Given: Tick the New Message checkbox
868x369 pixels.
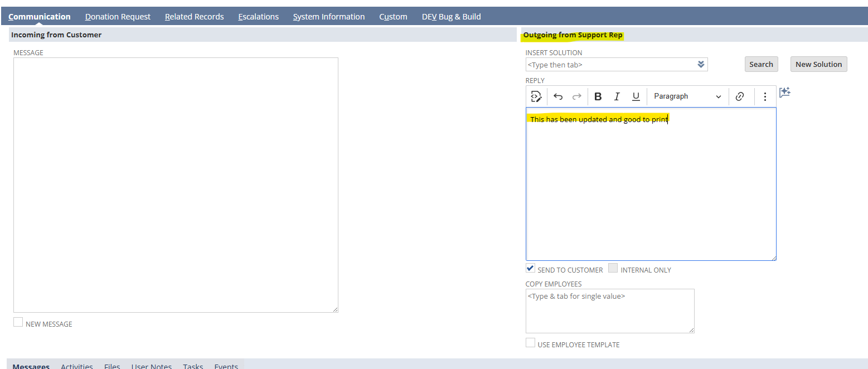Looking at the screenshot, I should 18,322.
